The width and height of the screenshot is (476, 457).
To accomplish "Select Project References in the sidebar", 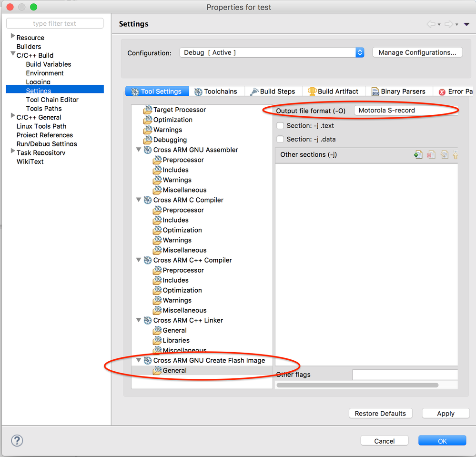I will pos(45,135).
